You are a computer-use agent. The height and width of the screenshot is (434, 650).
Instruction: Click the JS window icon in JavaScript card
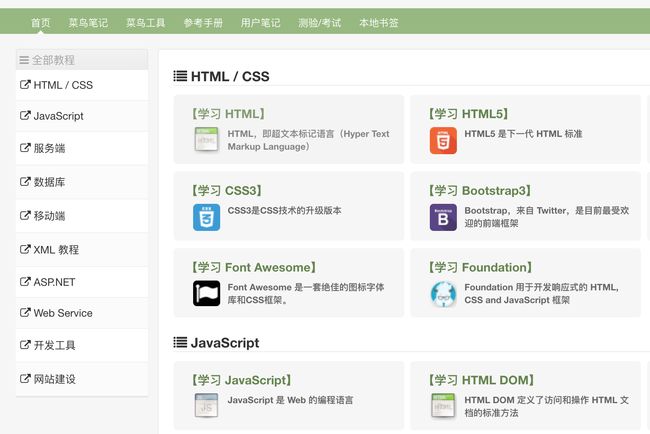206,405
